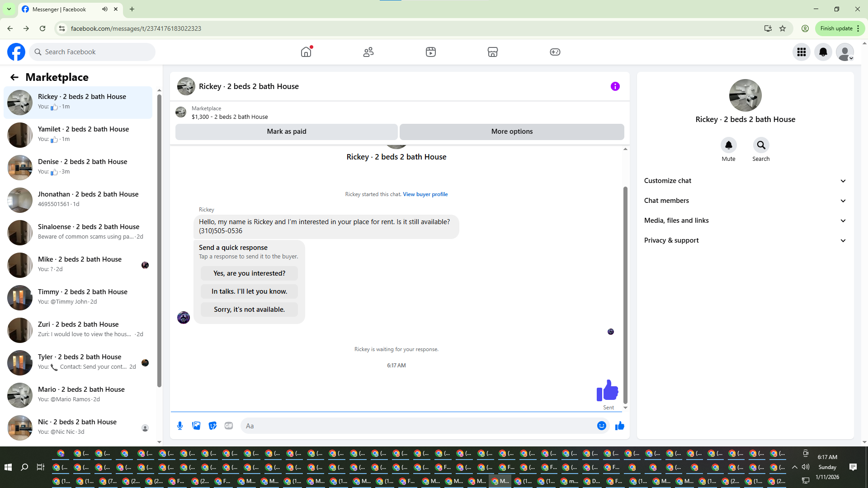Screen dimensions: 868x488
Task: Open the Facebook menu grid icon
Action: (802, 52)
